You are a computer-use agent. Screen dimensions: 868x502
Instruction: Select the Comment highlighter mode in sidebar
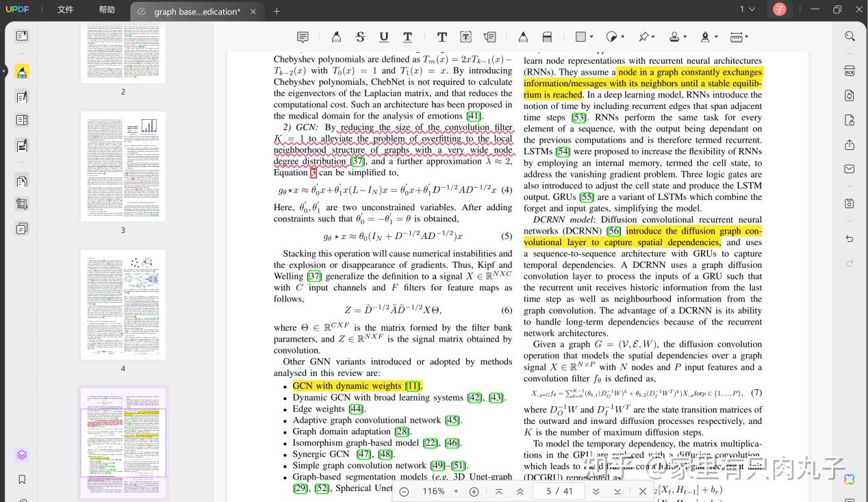tap(22, 73)
